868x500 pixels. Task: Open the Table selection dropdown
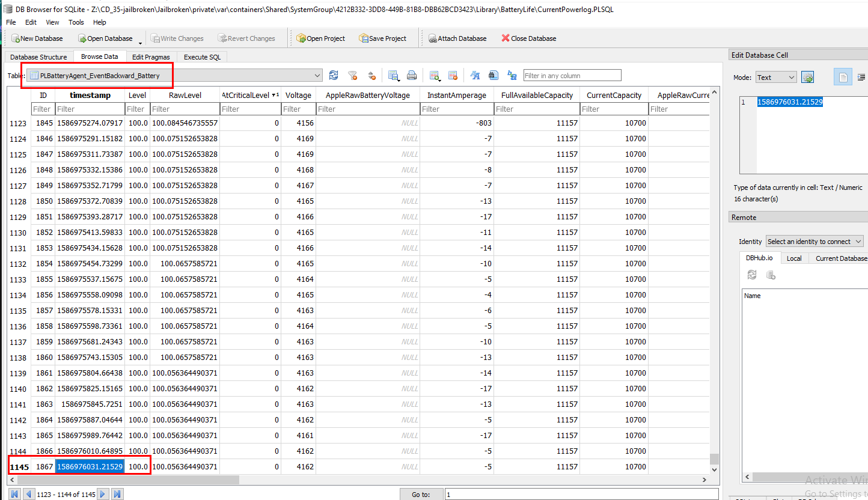pyautogui.click(x=175, y=76)
